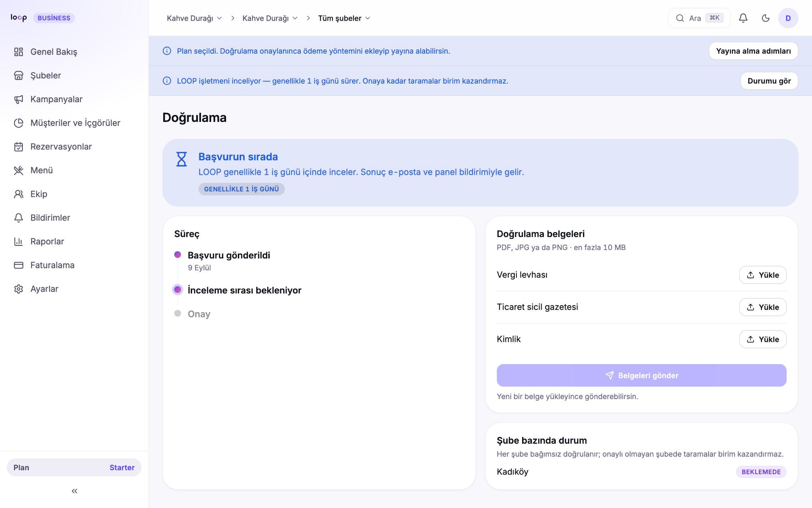The image size is (812, 508).
Task: Click the Ara search field
Action: (699, 18)
